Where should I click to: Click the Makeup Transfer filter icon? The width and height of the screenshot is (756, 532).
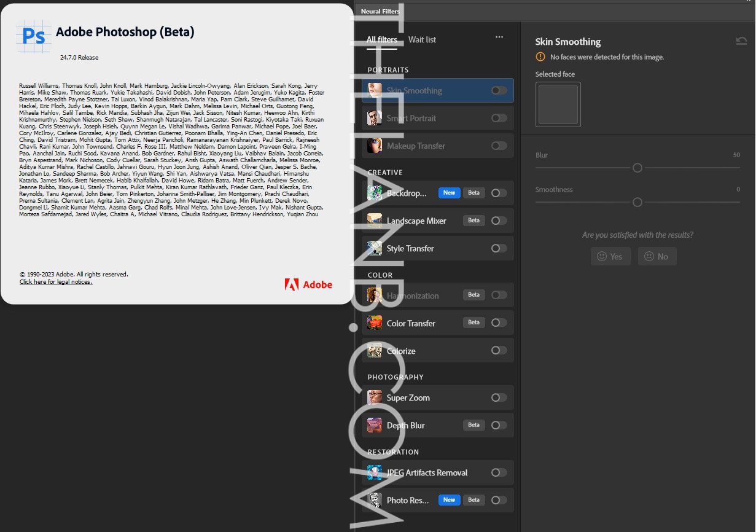pos(375,146)
